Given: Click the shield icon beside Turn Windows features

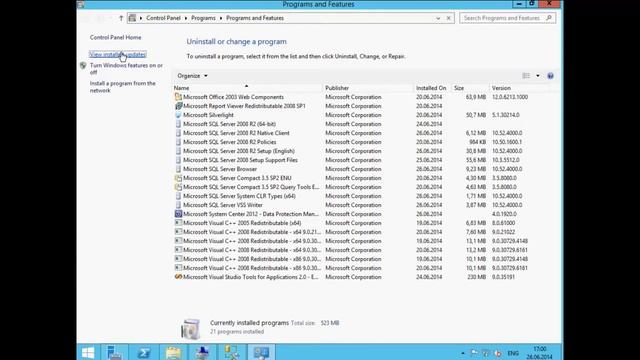Looking at the screenshot, I should [x=83, y=66].
